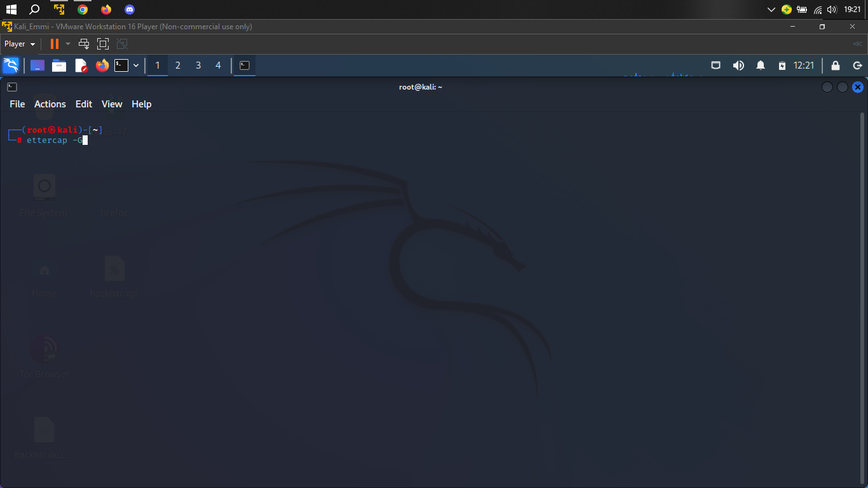Open the file manager from Kali panel

tap(59, 65)
